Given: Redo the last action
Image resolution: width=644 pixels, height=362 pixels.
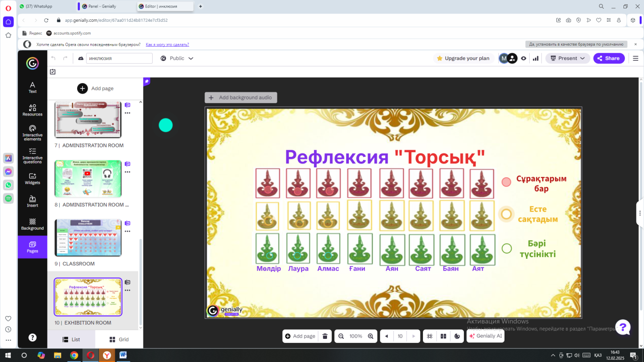Looking at the screenshot, I should tap(65, 58).
